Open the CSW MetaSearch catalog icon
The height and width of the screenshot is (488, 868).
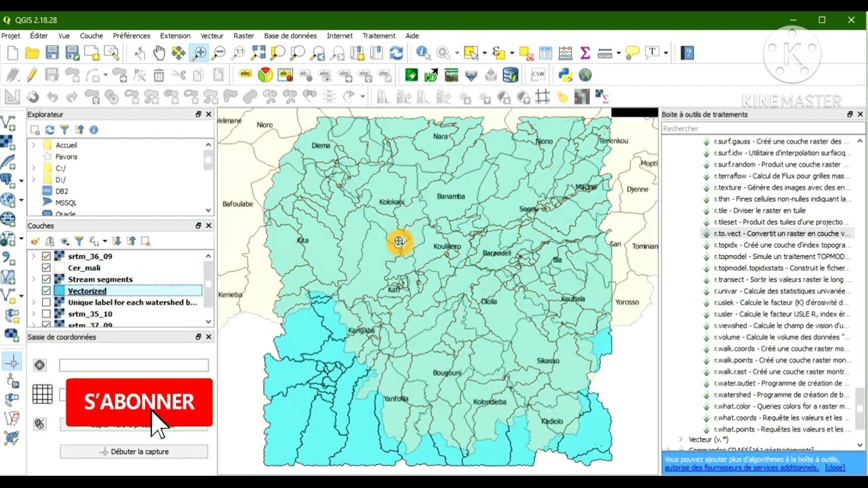[x=538, y=75]
